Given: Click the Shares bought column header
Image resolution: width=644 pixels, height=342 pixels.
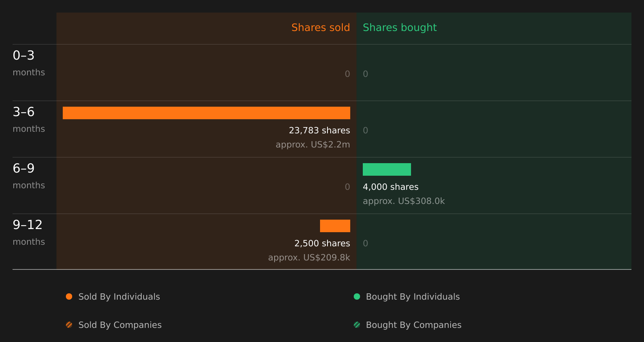Looking at the screenshot, I should pos(400,28).
